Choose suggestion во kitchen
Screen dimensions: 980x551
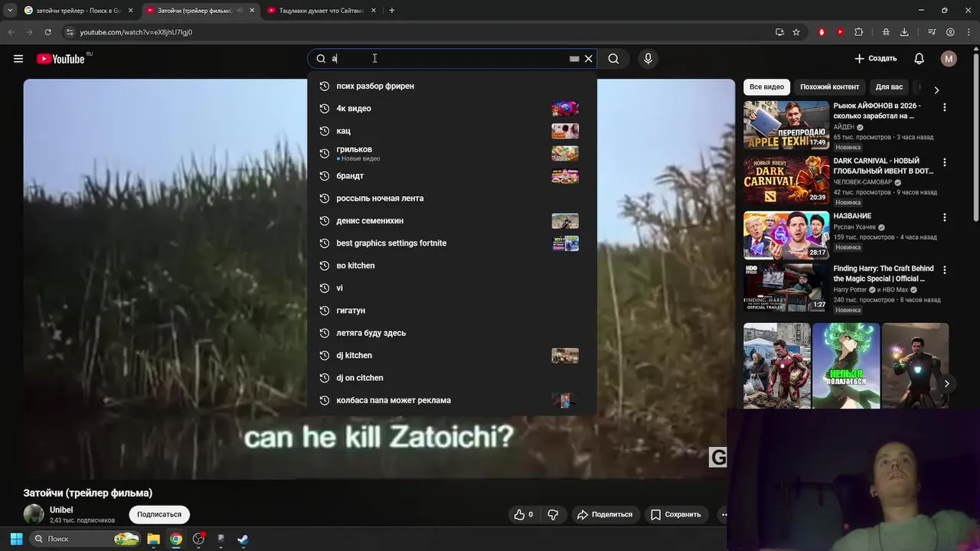click(452, 266)
